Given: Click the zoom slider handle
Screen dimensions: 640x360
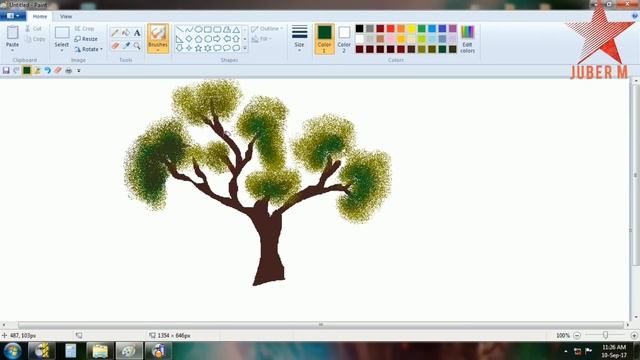Looking at the screenshot, I should [605, 335].
